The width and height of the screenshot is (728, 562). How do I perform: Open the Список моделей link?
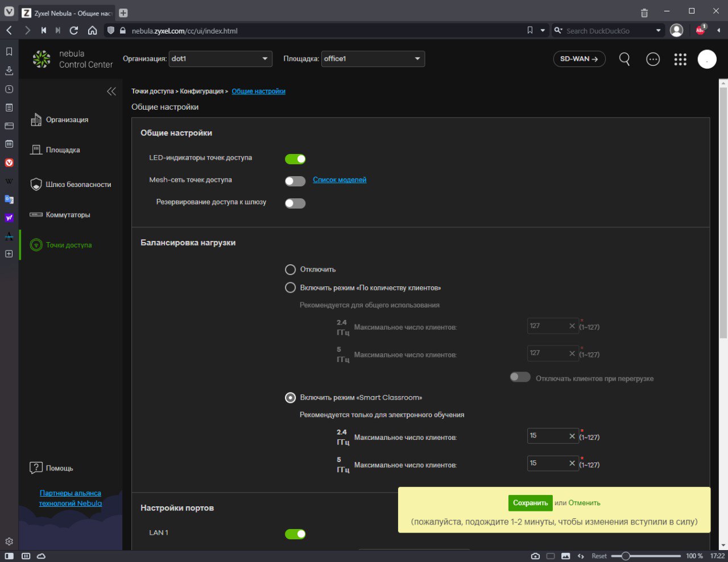click(x=340, y=180)
